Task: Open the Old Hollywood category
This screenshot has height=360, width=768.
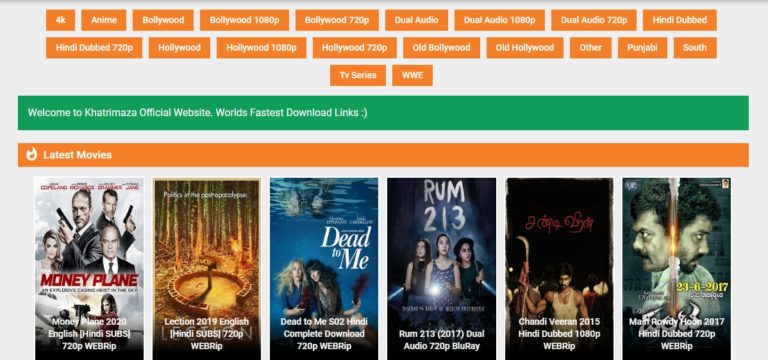Action: 525,48
